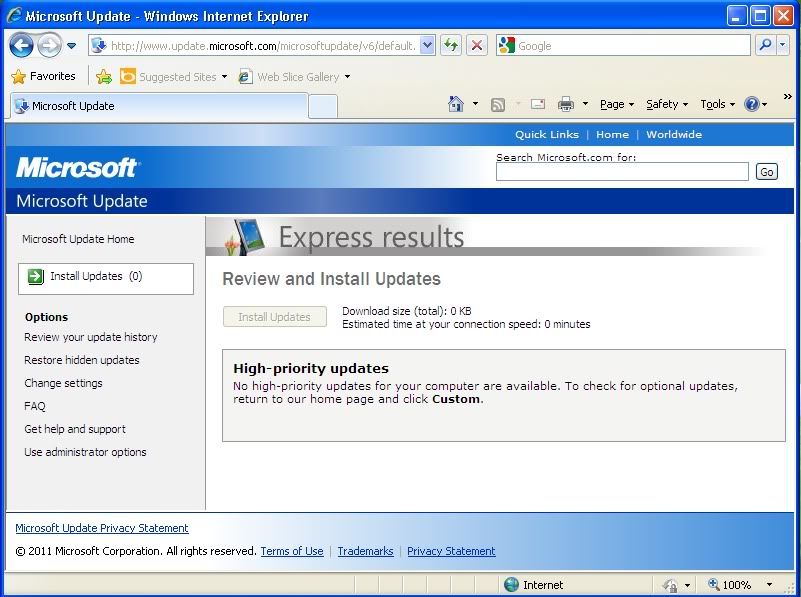
Task: Open Microsoft Update Privacy Statement link
Action: pyautogui.click(x=102, y=528)
